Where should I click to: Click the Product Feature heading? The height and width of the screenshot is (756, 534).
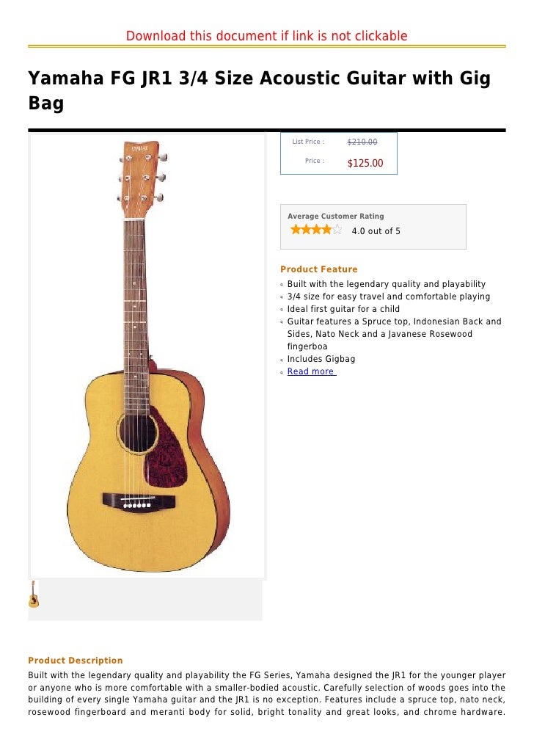(x=318, y=269)
